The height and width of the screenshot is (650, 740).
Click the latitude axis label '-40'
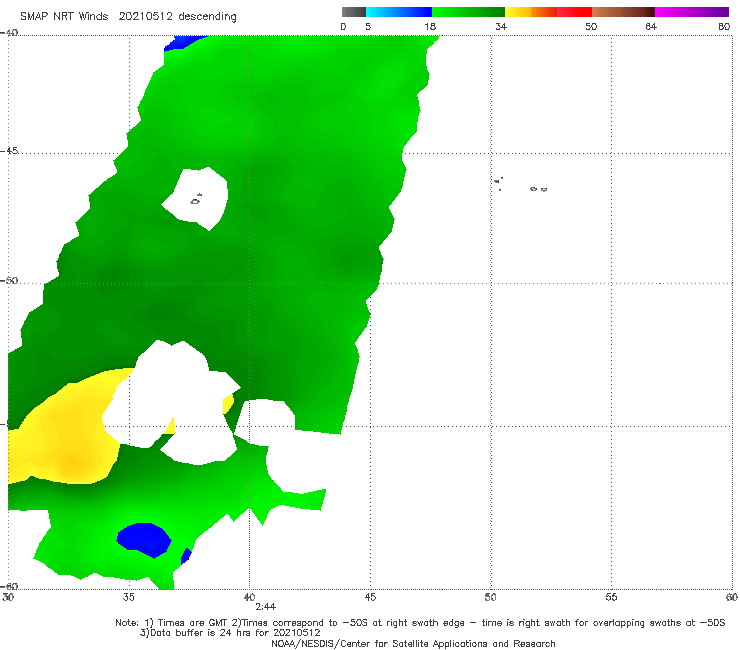pos(10,33)
